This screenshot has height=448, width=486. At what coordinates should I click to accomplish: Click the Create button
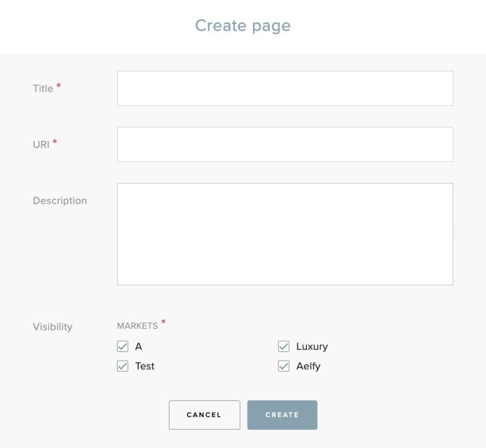tap(282, 415)
